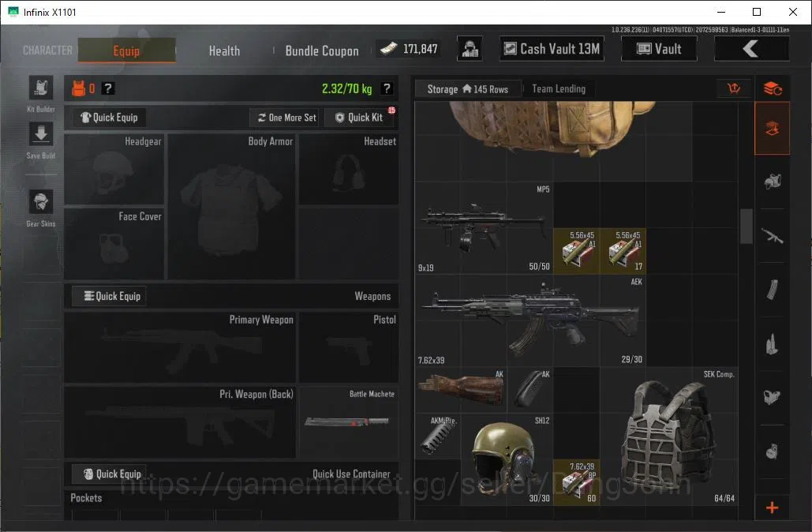Click the Face Cover equipment slot
The image size is (812, 532).
click(114, 243)
